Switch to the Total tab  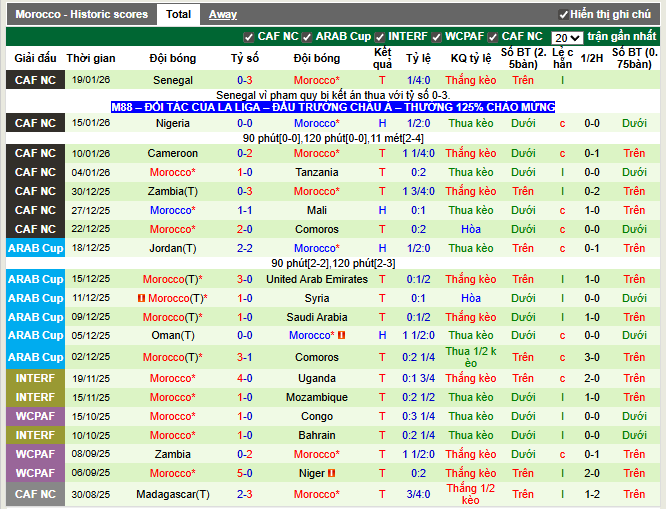point(179,15)
